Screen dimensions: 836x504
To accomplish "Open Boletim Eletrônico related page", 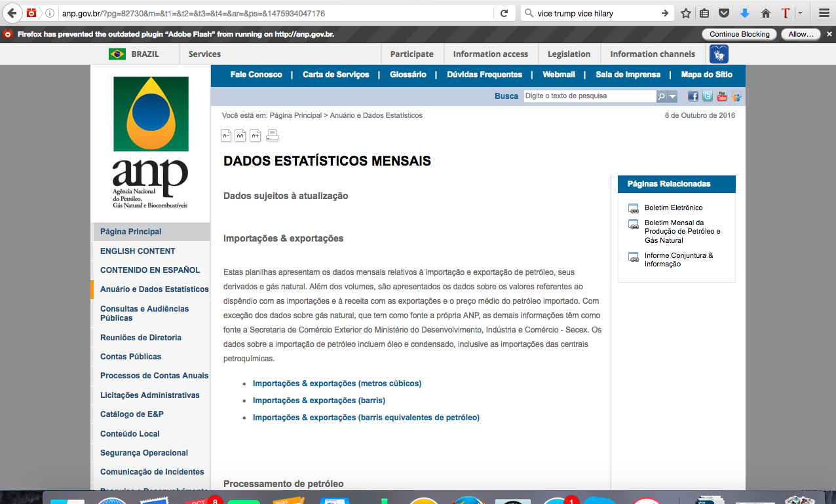I will click(x=674, y=207).
